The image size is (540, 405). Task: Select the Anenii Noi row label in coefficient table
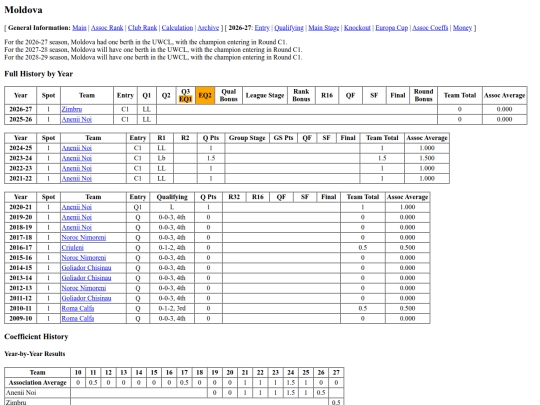(21, 393)
